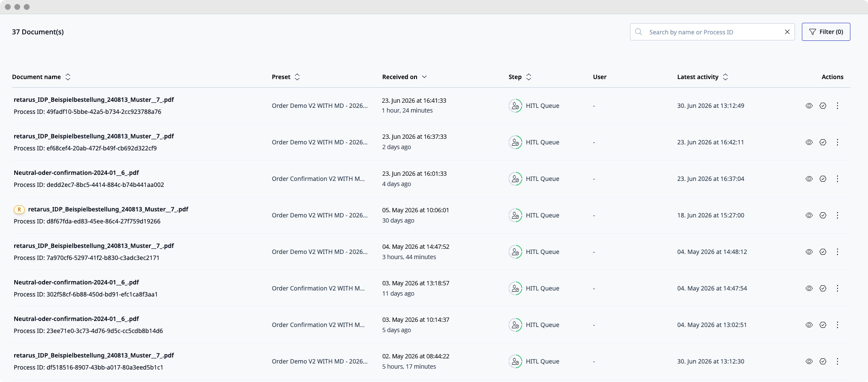This screenshot has width=868, height=382.
Task: Click the orange R badge beside retarus document
Action: (19, 210)
